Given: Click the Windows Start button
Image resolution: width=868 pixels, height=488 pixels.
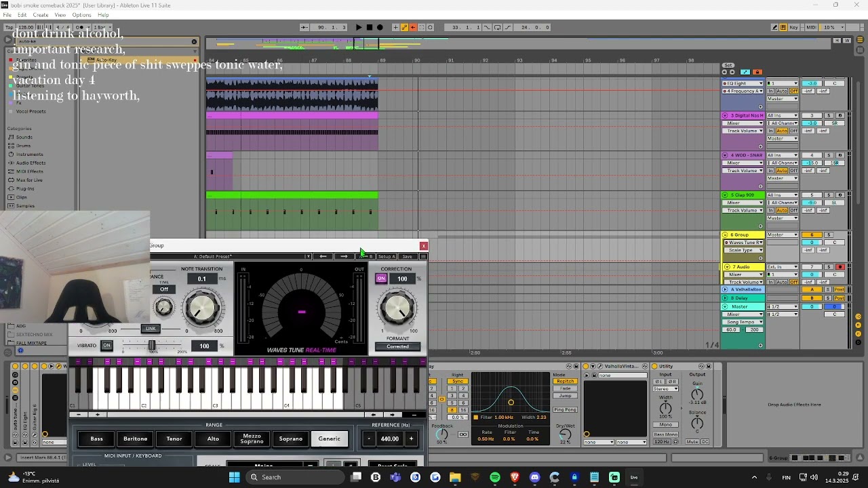Looking at the screenshot, I should point(234,477).
